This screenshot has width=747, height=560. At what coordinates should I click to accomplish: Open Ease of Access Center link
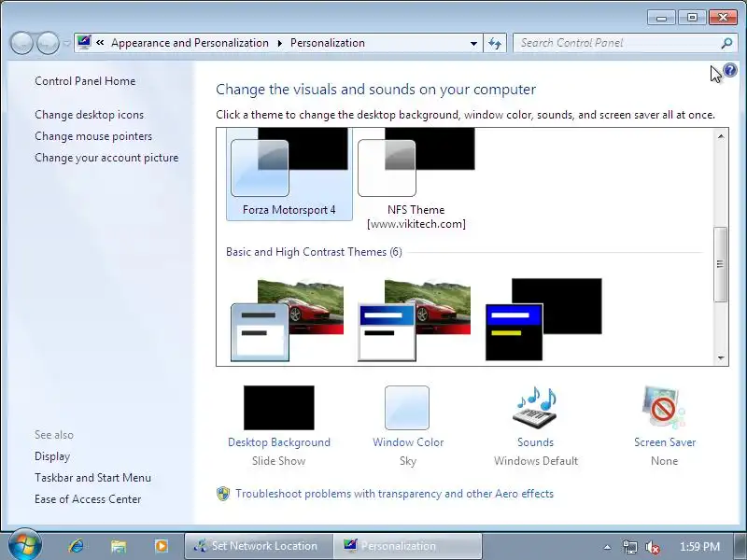pos(88,499)
